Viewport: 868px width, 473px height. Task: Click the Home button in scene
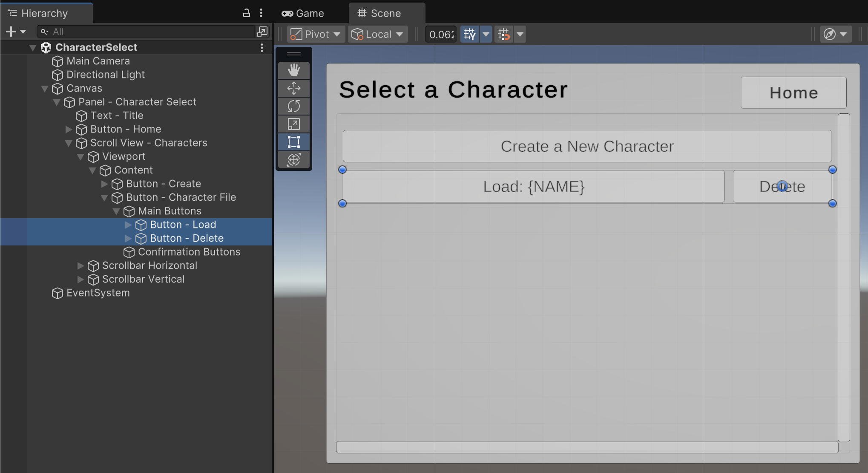tap(793, 93)
